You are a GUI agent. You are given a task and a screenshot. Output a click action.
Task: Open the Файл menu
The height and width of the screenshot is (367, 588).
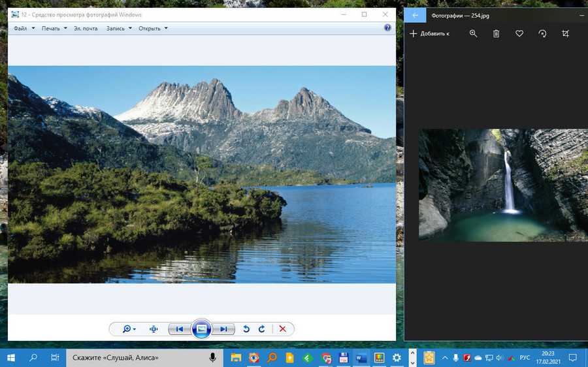click(23, 28)
